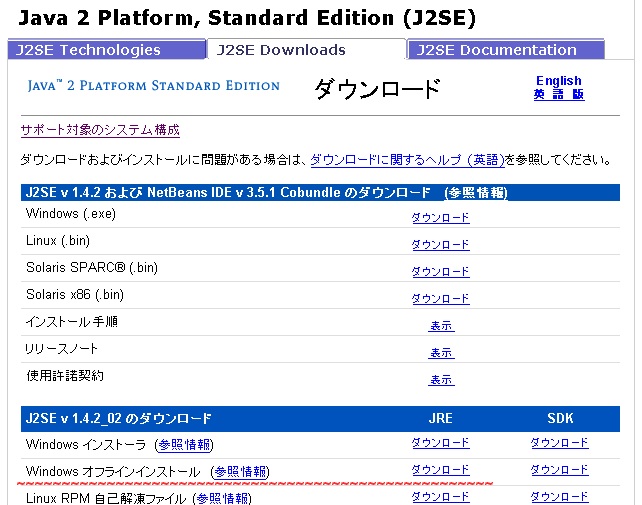
Task: Open 参照情報 link for Windows オフラインインストール
Action: [240, 471]
